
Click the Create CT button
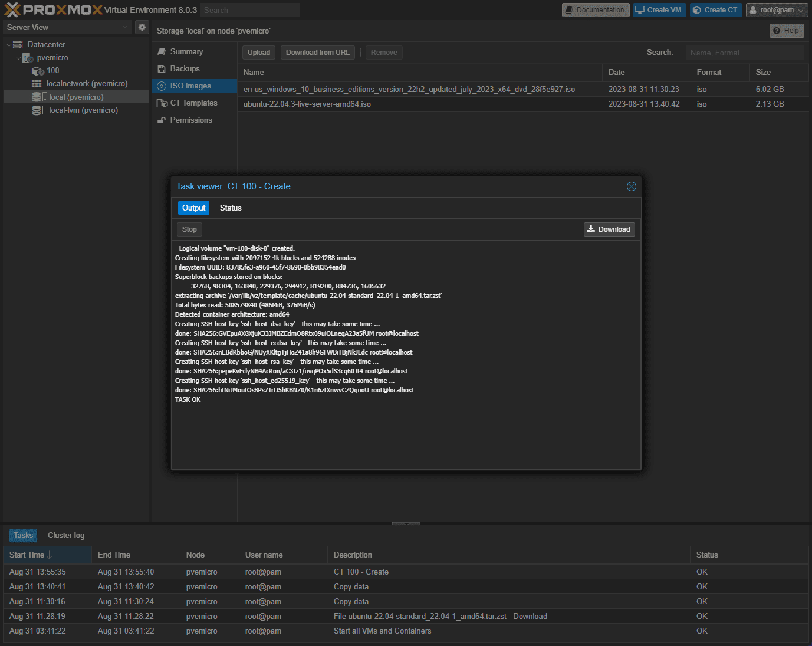coord(715,10)
